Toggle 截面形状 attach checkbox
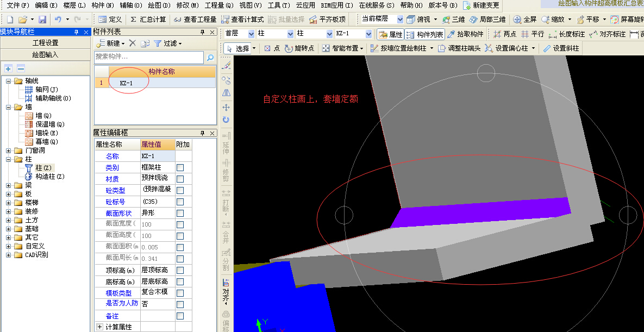The width and height of the screenshot is (644, 332). coord(180,214)
